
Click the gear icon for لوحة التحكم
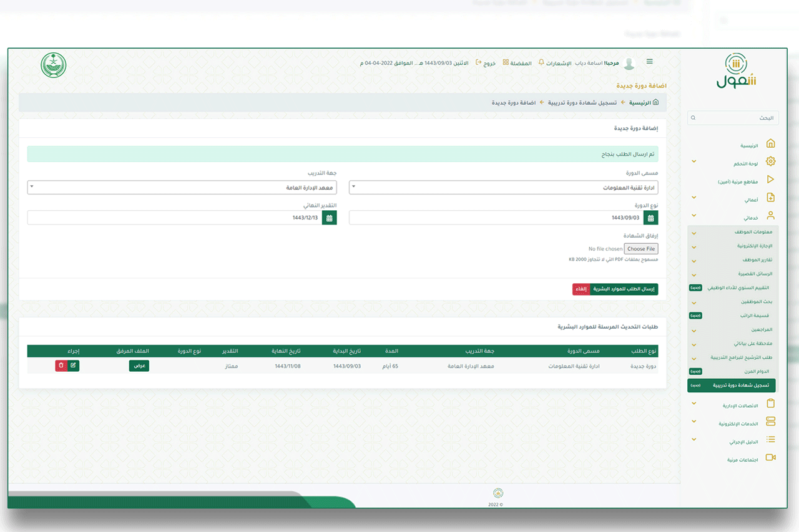point(770,162)
